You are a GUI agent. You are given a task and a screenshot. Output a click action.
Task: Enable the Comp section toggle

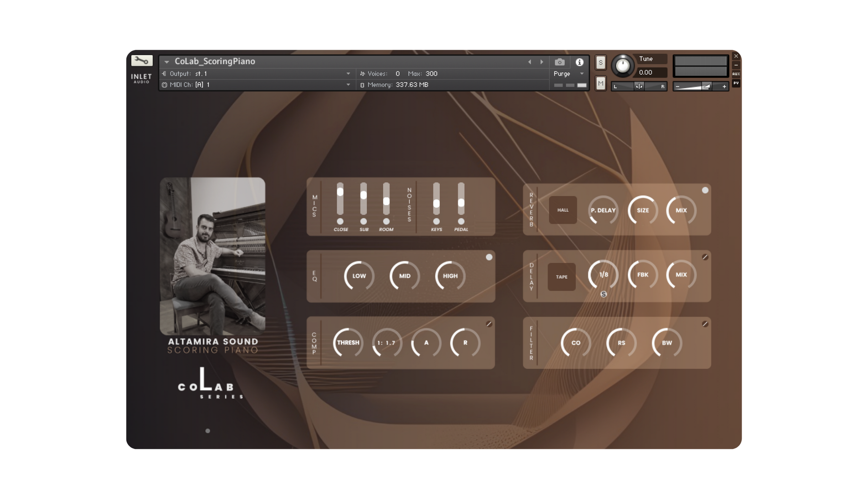[x=489, y=324]
